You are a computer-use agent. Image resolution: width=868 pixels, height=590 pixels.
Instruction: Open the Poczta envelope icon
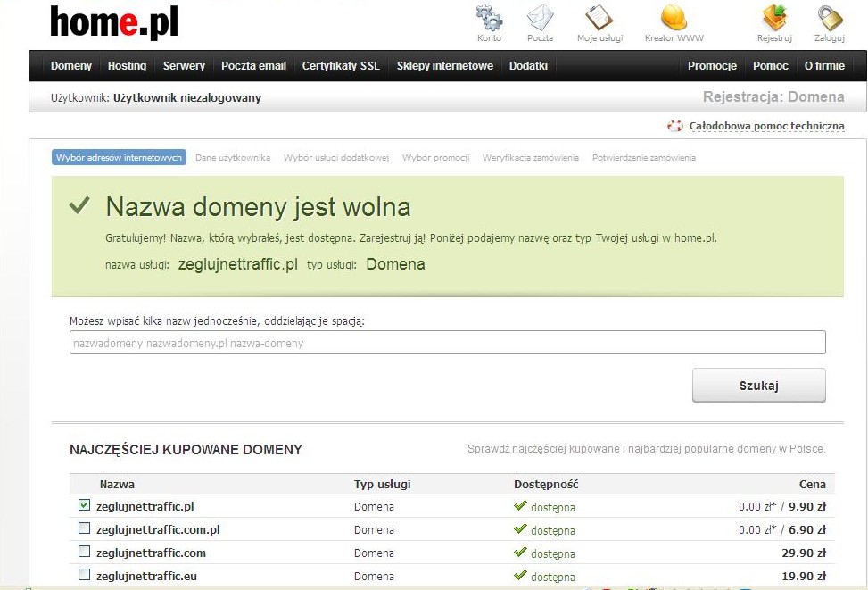click(x=541, y=18)
